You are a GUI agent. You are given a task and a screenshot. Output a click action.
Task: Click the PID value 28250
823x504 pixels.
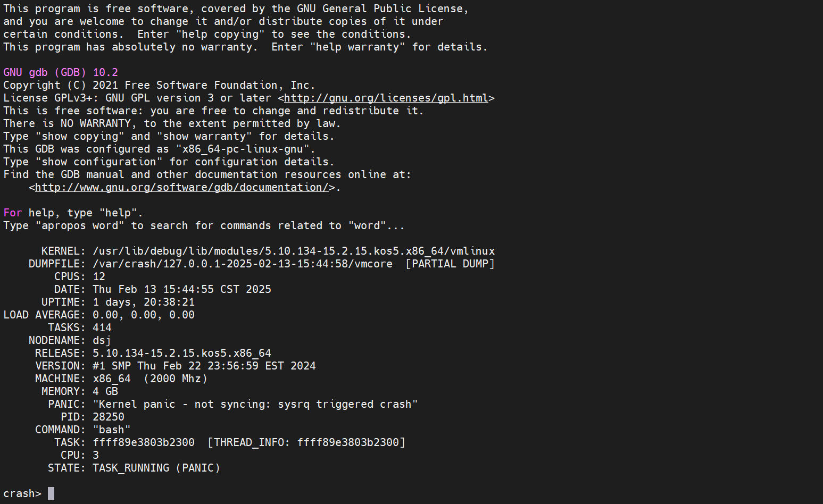pyautogui.click(x=109, y=417)
